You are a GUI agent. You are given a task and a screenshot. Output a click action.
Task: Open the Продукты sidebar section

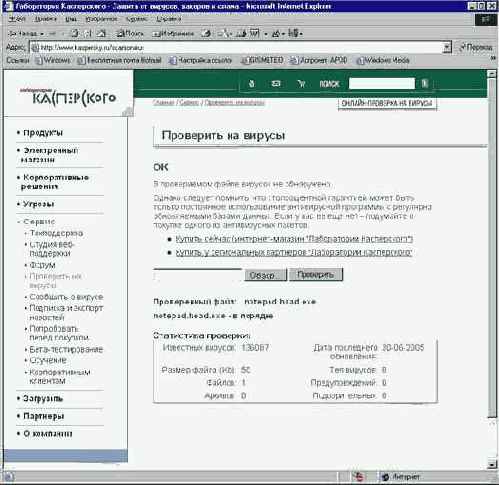43,133
